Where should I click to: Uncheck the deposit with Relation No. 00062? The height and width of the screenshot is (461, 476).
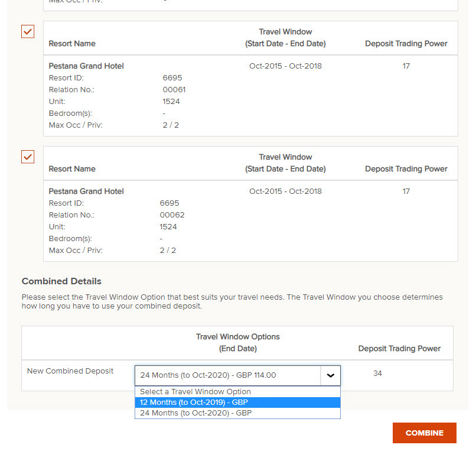28,157
